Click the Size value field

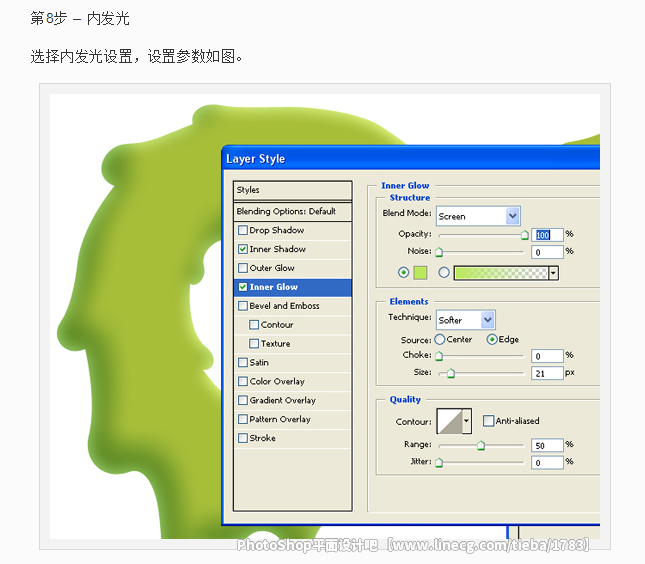547,373
